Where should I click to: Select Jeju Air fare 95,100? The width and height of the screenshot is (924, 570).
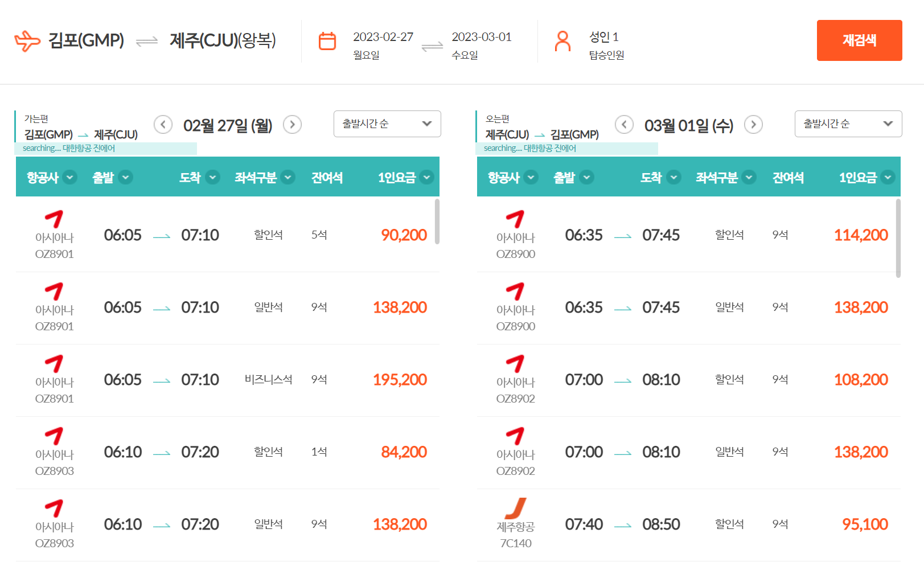coord(865,524)
